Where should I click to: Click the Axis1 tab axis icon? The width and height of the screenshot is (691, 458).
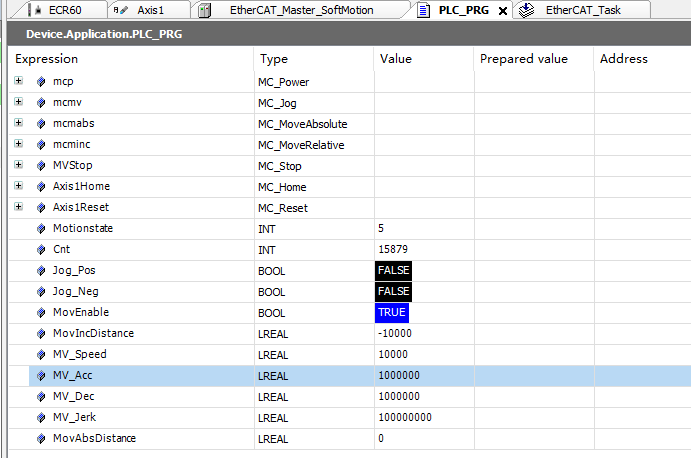[120, 10]
